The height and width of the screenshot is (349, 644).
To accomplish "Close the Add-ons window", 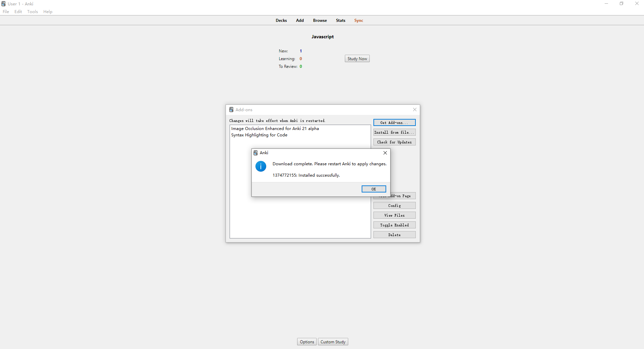I will [x=415, y=110].
